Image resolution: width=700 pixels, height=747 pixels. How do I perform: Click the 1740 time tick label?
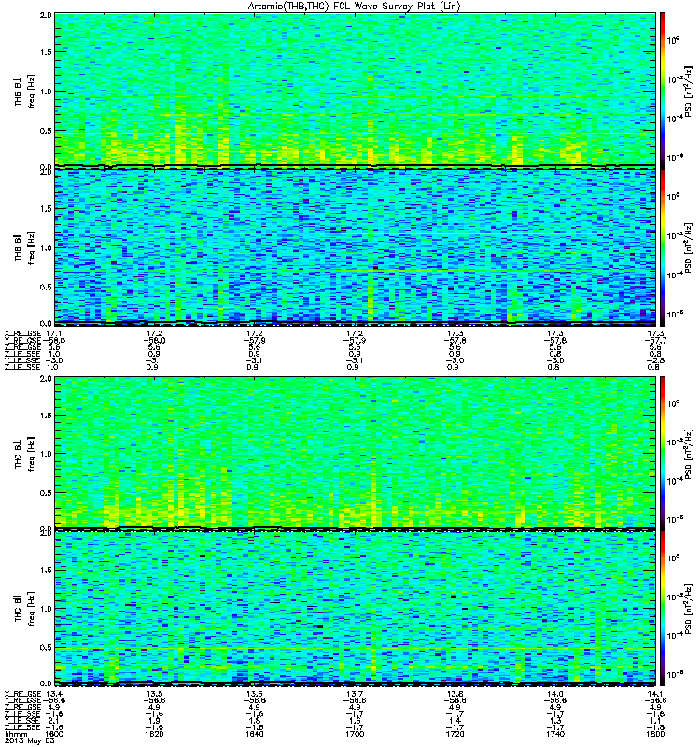[555, 734]
